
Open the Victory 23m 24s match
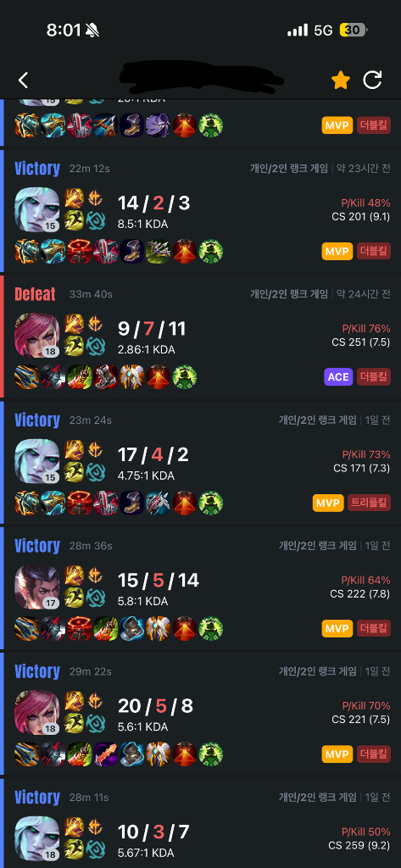[x=200, y=462]
